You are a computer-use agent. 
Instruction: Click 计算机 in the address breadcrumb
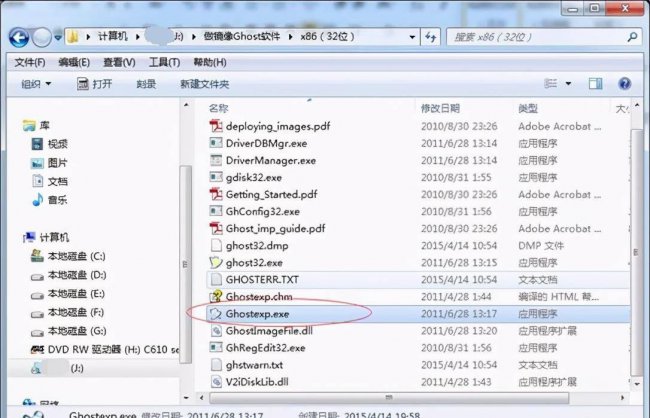(x=113, y=36)
